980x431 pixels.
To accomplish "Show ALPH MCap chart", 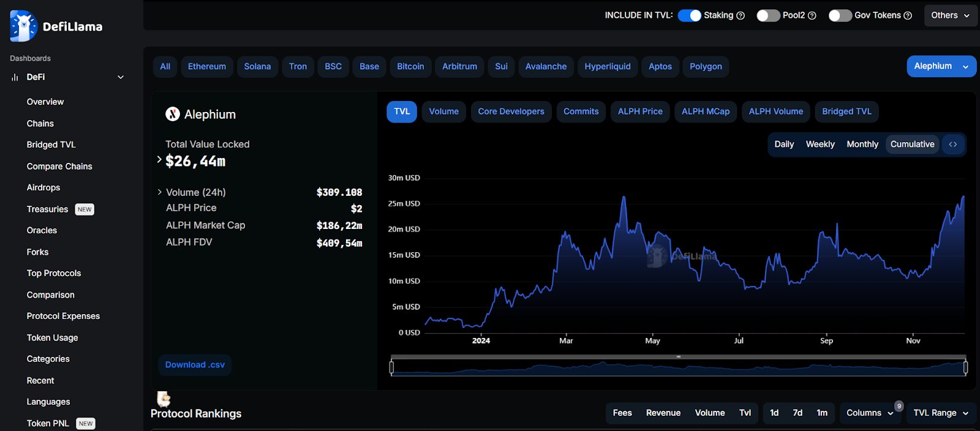I will point(706,111).
